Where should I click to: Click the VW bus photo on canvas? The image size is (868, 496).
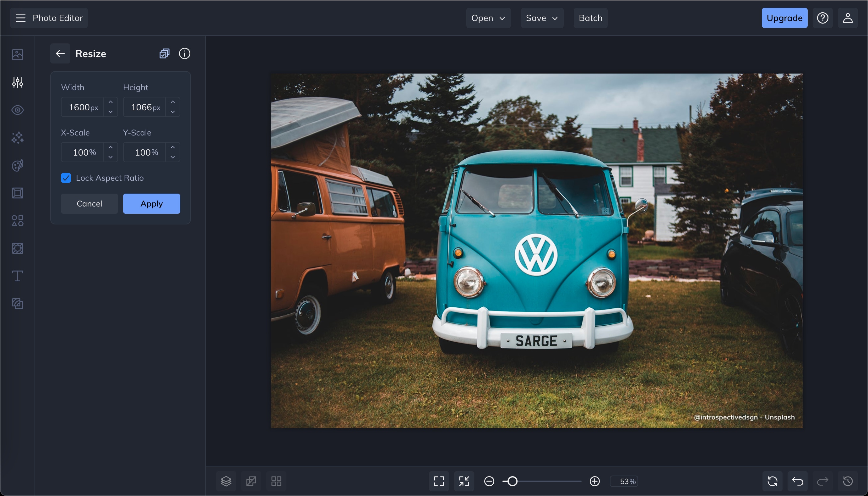pos(537,251)
